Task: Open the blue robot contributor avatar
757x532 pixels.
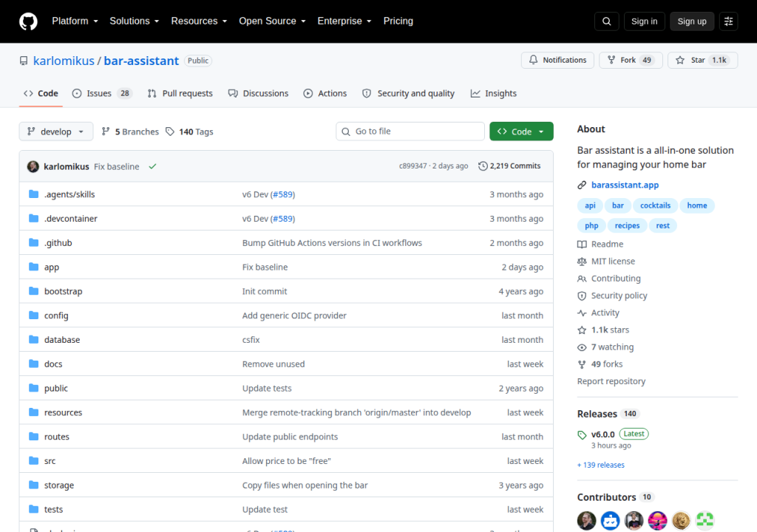Action: click(x=610, y=520)
